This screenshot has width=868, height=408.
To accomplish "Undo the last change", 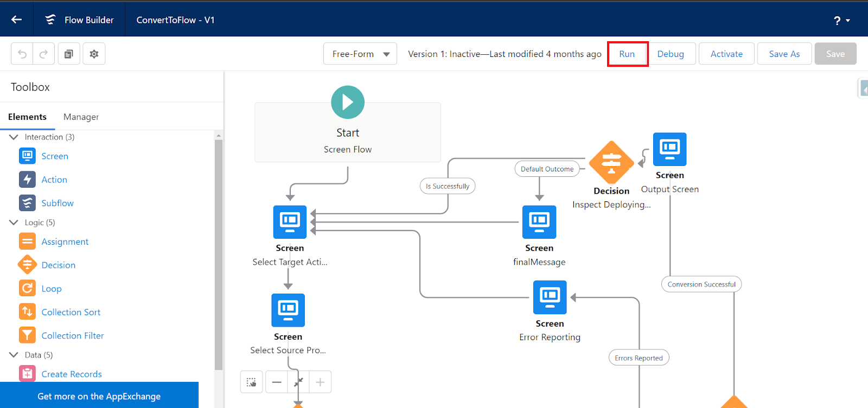I will tap(22, 54).
